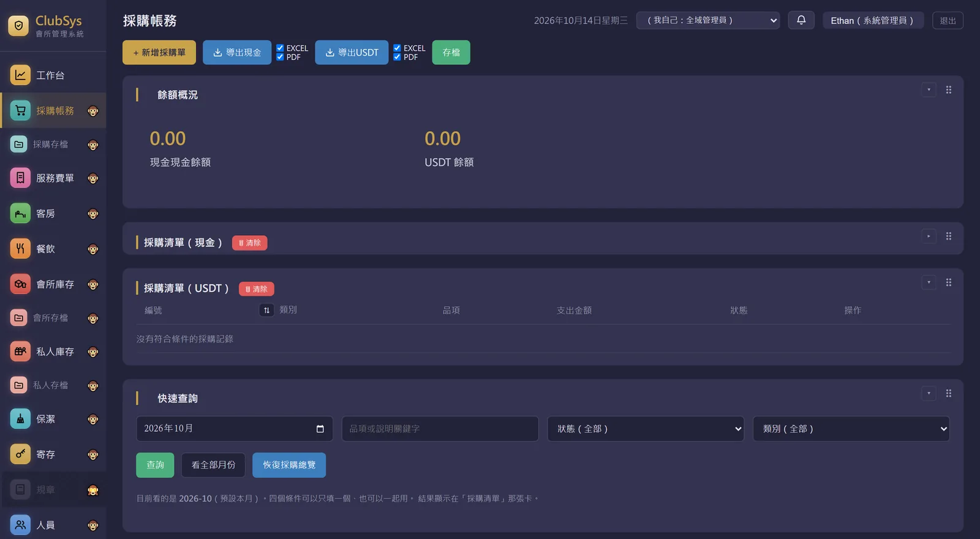Click the 寄存 key icon
Viewport: 980px width, 539px height.
coord(20,454)
